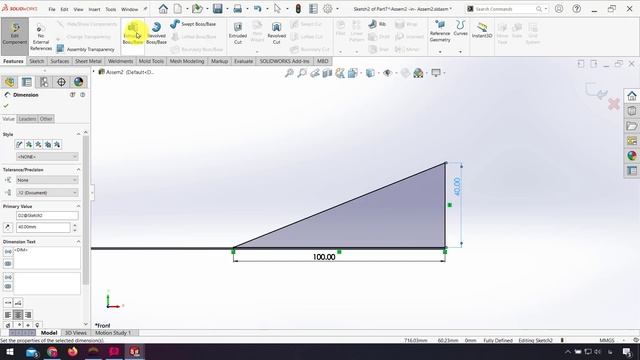Click the Windows Start button

pyautogui.click(x=9, y=352)
